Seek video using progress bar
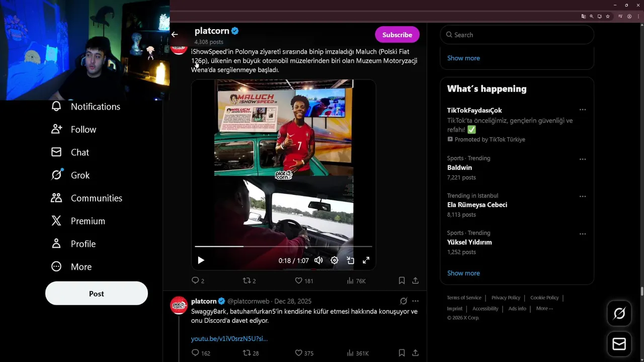 pos(284,246)
